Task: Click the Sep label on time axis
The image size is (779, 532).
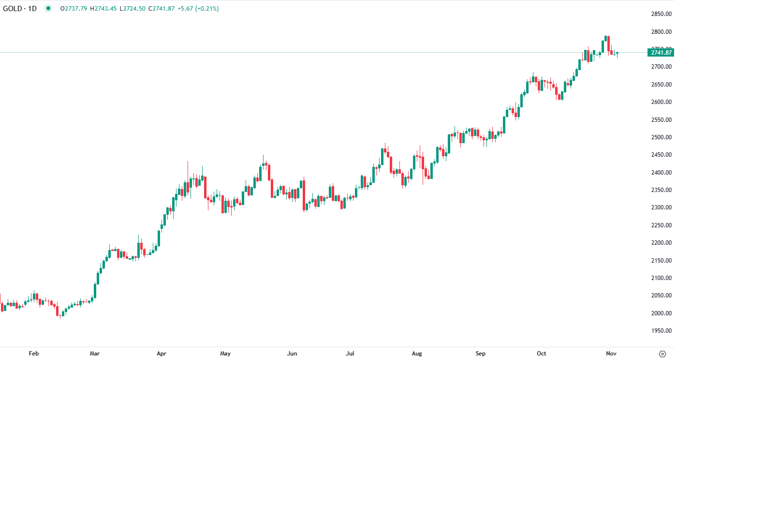Action: click(x=480, y=354)
